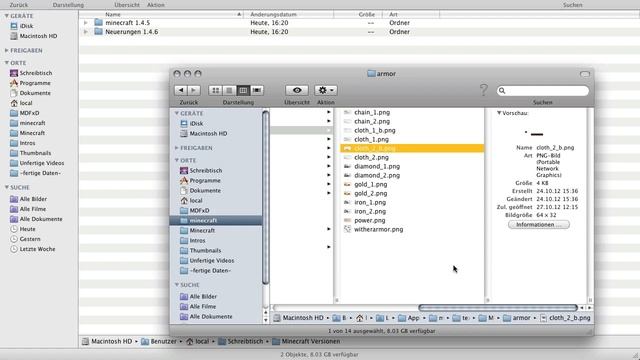Switch armor window to column view
Screen dimensions: 640x360
243,90
